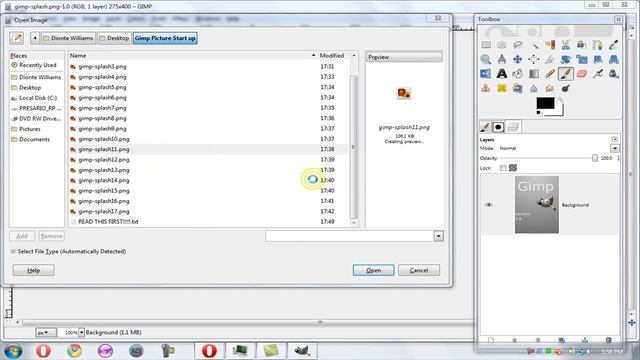Select the Paths tool
This screenshot has height=360, width=640.
pos(598,45)
